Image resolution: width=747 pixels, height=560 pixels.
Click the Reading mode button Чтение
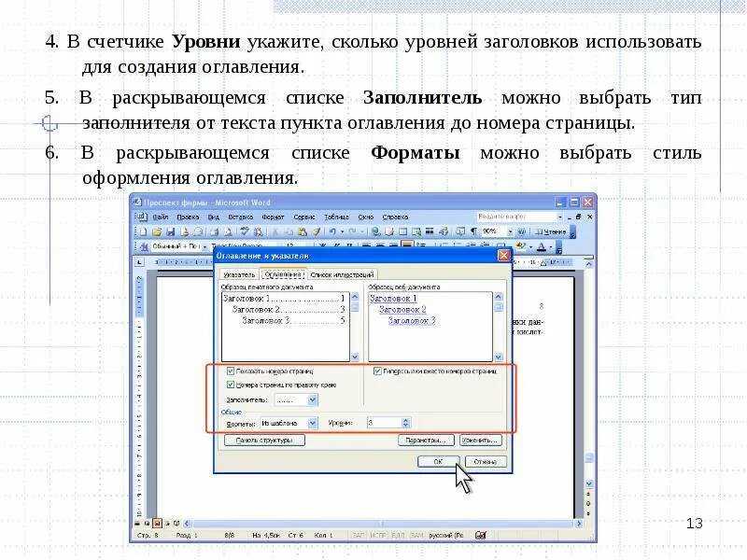pyautogui.click(x=551, y=231)
